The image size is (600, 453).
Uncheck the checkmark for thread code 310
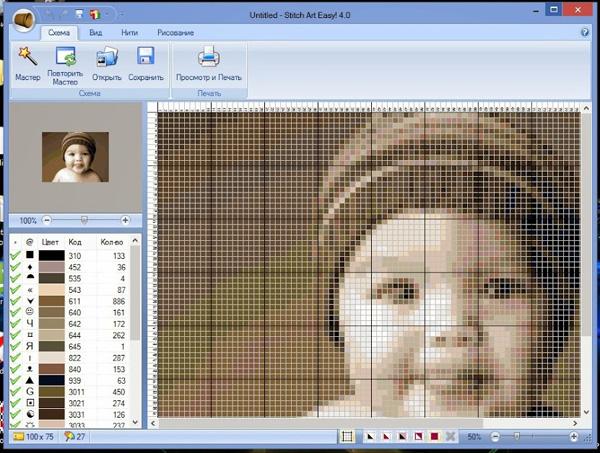click(x=15, y=256)
